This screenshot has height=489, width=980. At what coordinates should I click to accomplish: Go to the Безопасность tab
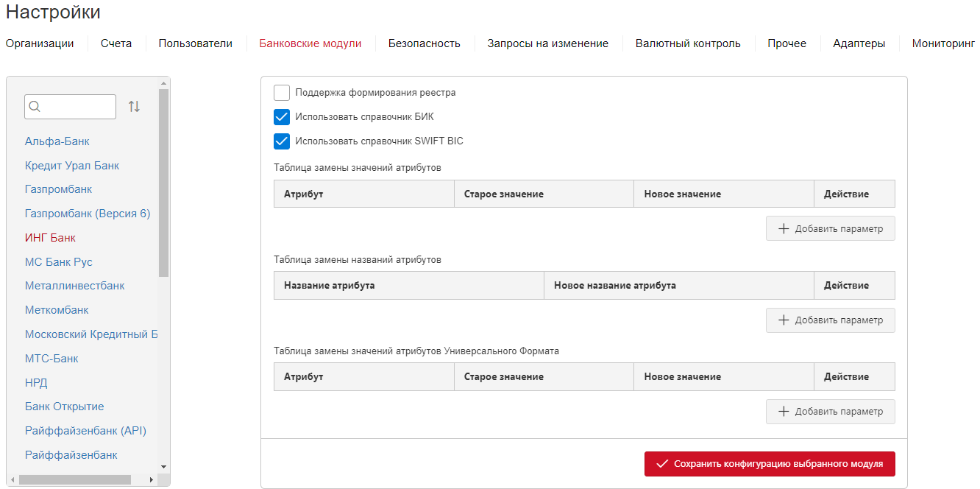pyautogui.click(x=425, y=43)
